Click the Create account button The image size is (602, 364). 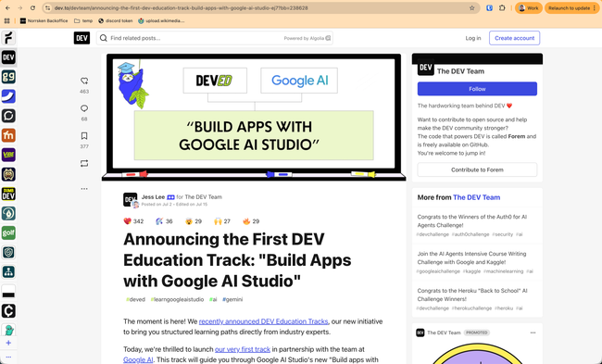click(514, 38)
